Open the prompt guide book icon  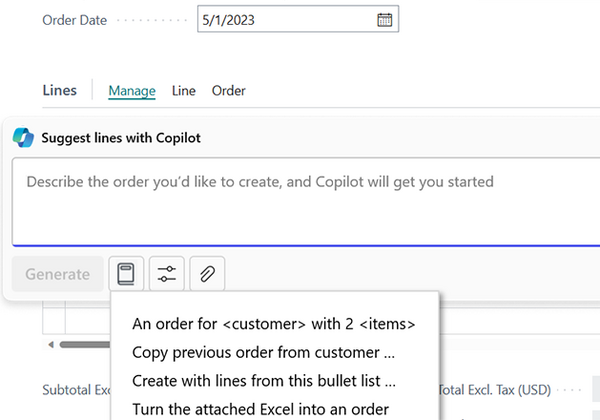point(126,274)
